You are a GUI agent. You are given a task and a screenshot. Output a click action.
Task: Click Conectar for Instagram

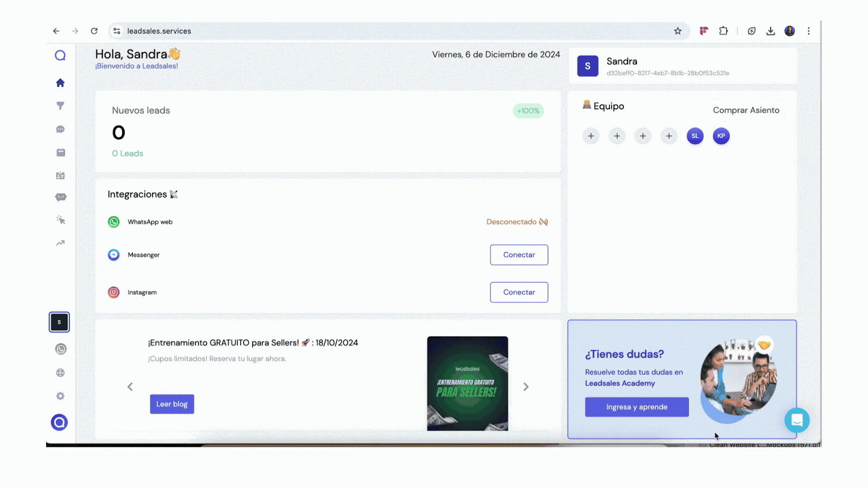tap(519, 292)
